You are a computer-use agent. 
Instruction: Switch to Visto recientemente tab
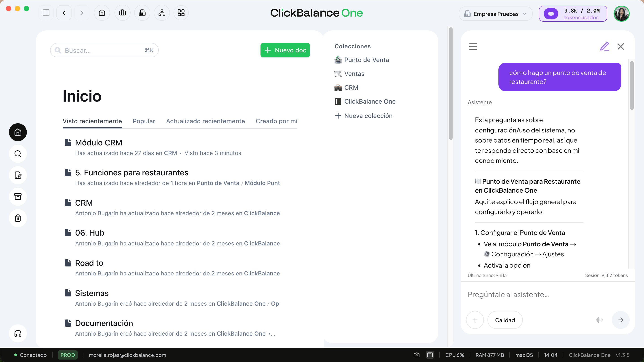point(92,121)
